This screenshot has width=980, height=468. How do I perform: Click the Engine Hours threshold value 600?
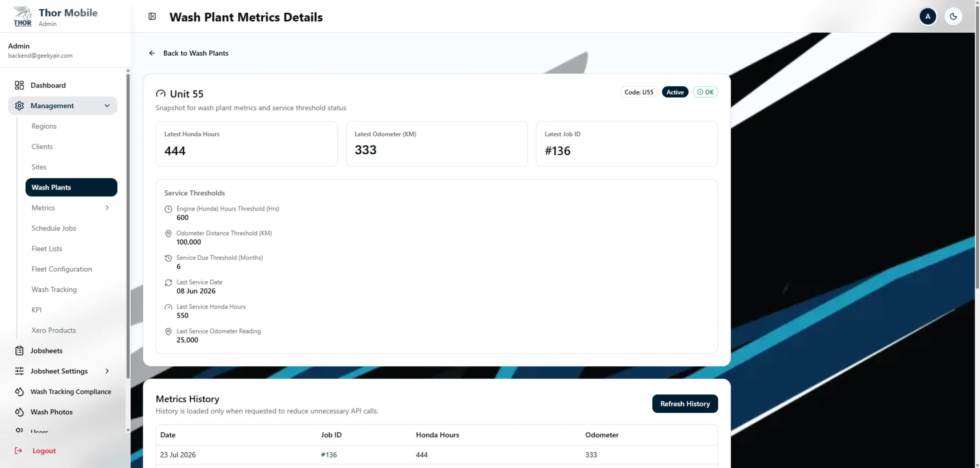(x=182, y=218)
